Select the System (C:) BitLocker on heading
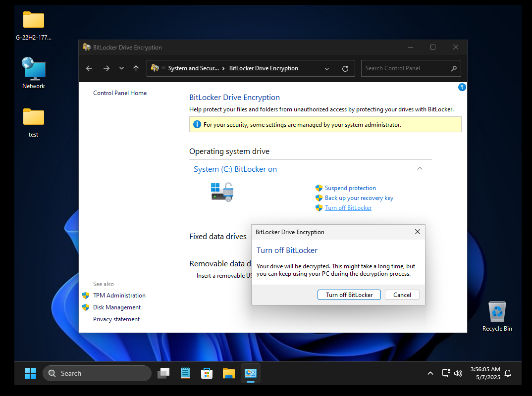This screenshot has width=532, height=396. pos(235,169)
